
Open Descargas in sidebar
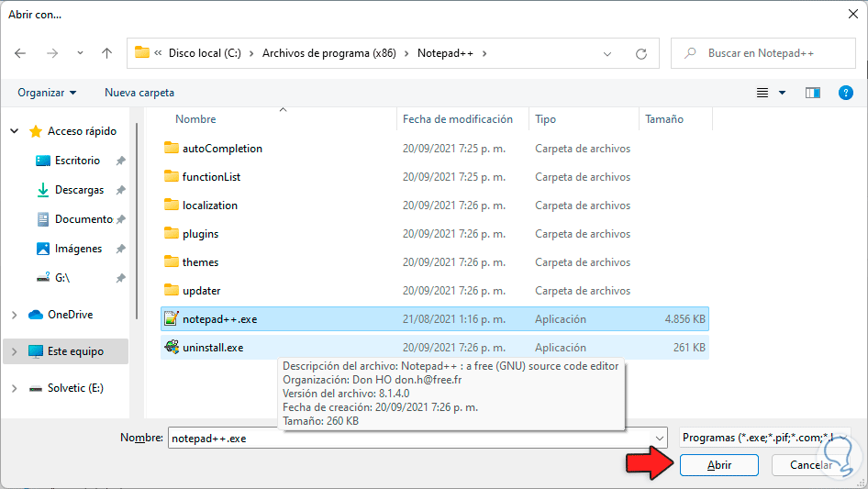[79, 190]
